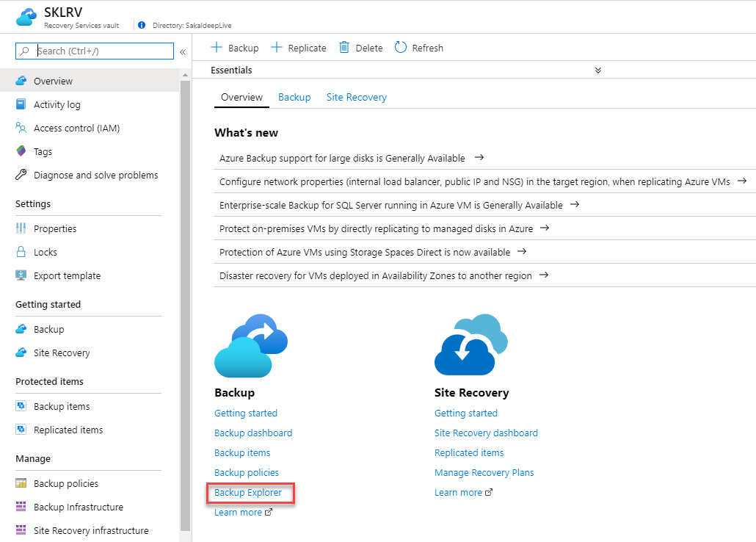Click the Tags icon in sidebar
Image resolution: width=756 pixels, height=542 pixels.
[21, 151]
